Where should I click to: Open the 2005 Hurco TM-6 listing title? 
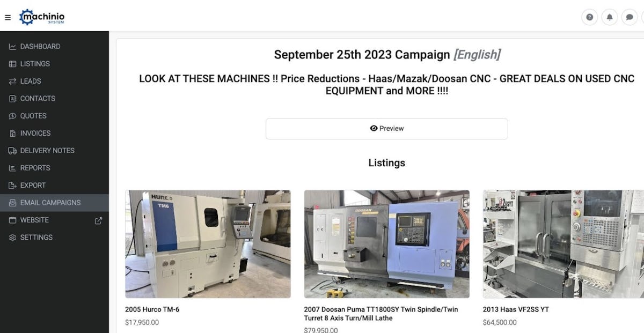point(152,309)
